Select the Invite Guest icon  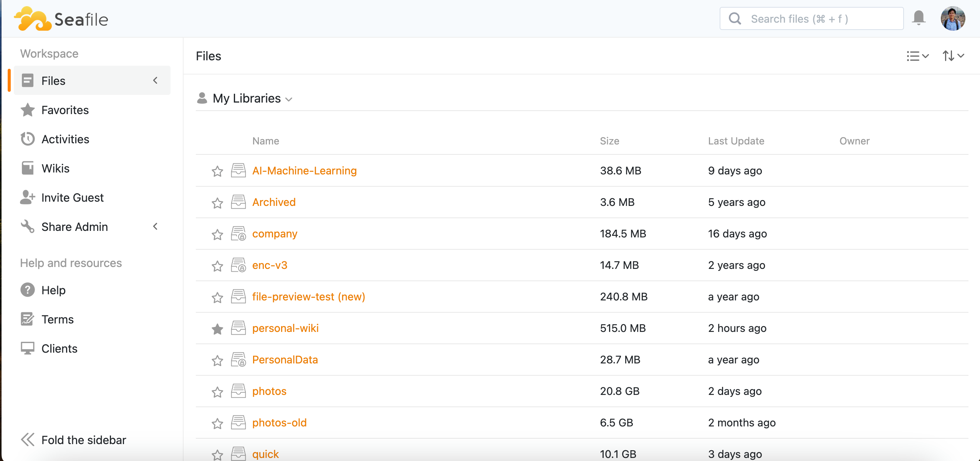[27, 197]
